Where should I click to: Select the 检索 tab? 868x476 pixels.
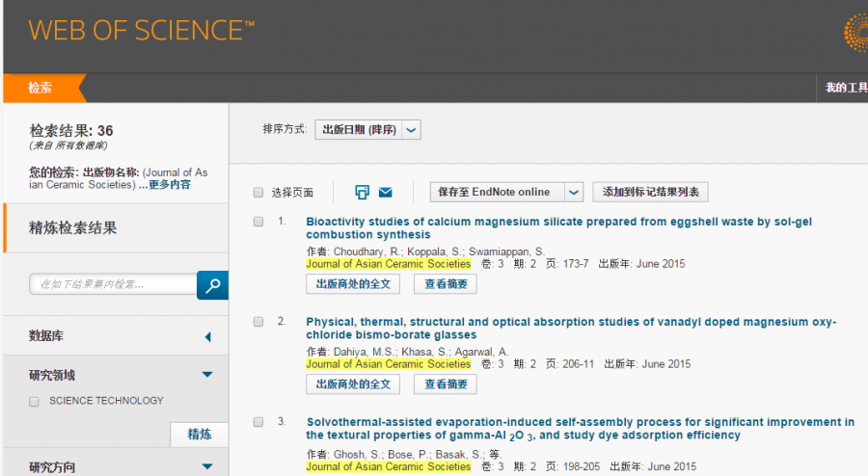[x=41, y=88]
